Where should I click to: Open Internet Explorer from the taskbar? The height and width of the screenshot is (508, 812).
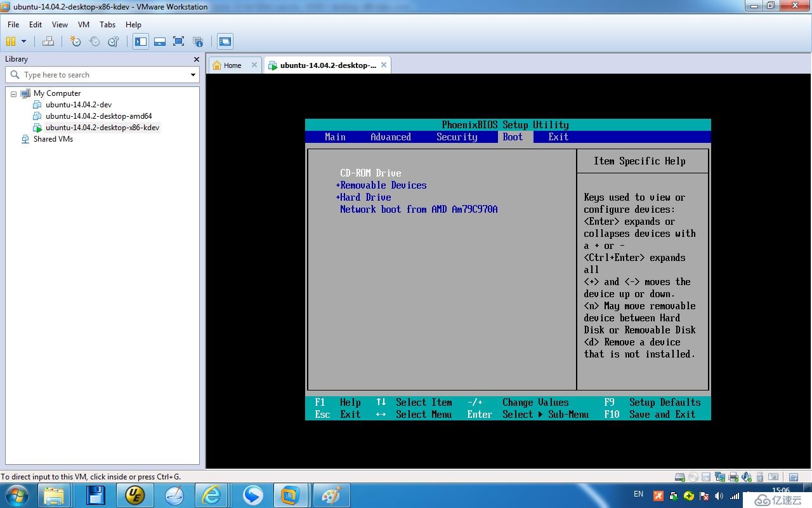pyautogui.click(x=211, y=495)
